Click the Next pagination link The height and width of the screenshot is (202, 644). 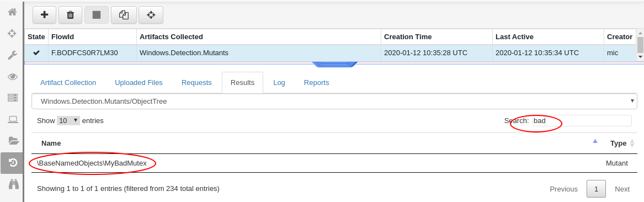pos(622,189)
